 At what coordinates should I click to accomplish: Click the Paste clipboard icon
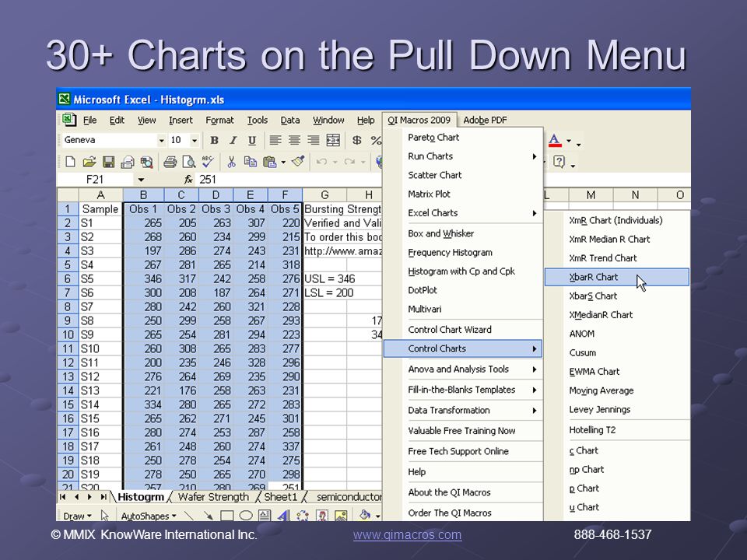click(x=270, y=162)
